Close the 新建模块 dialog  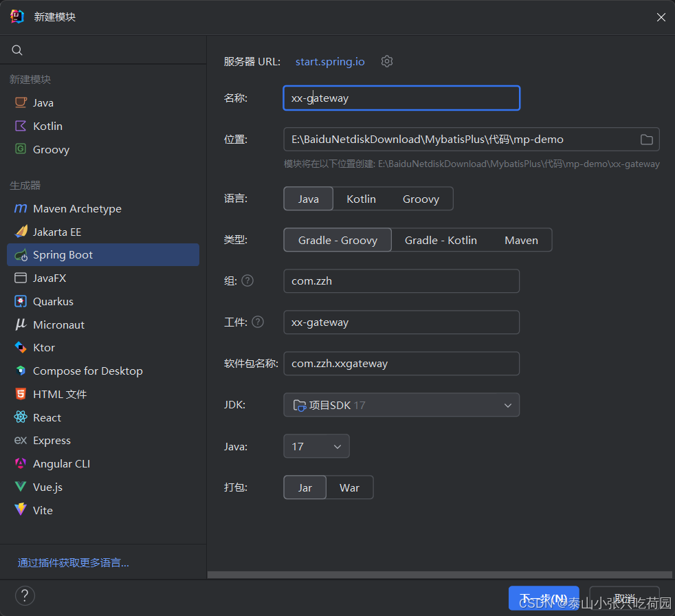click(x=661, y=17)
